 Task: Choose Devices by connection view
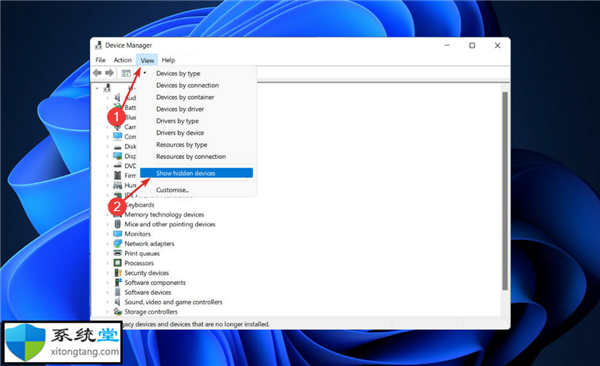click(197, 85)
